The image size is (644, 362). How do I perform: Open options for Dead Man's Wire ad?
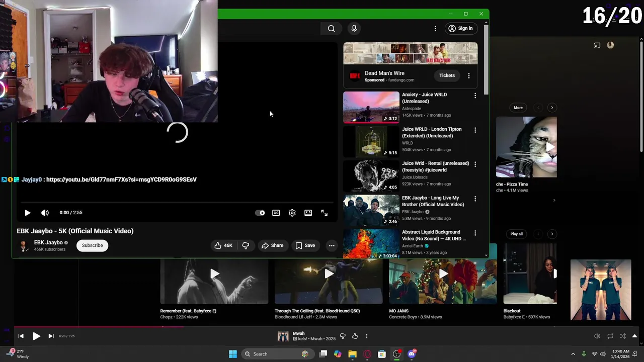click(x=469, y=75)
